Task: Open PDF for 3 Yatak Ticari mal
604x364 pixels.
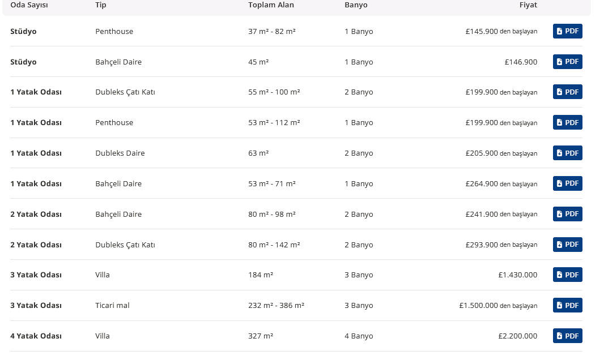Action: pyautogui.click(x=567, y=305)
